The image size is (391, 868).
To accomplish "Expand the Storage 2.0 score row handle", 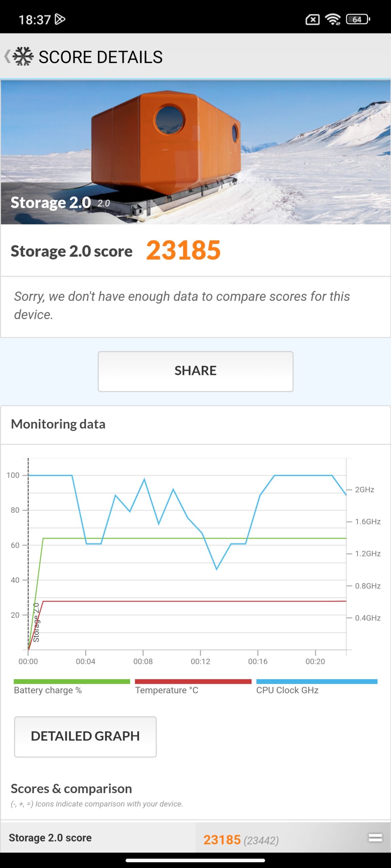I will pyautogui.click(x=375, y=837).
